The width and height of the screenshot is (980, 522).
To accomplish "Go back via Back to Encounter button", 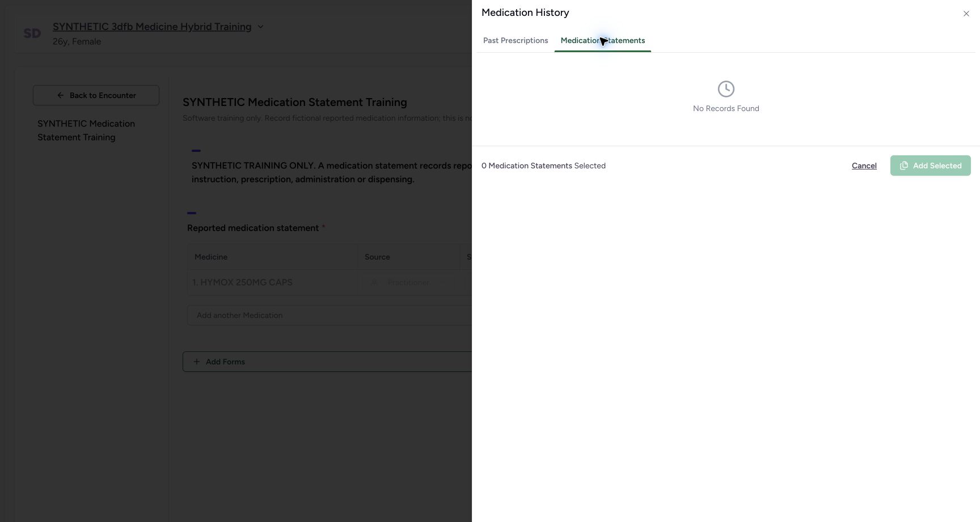I will click(96, 95).
